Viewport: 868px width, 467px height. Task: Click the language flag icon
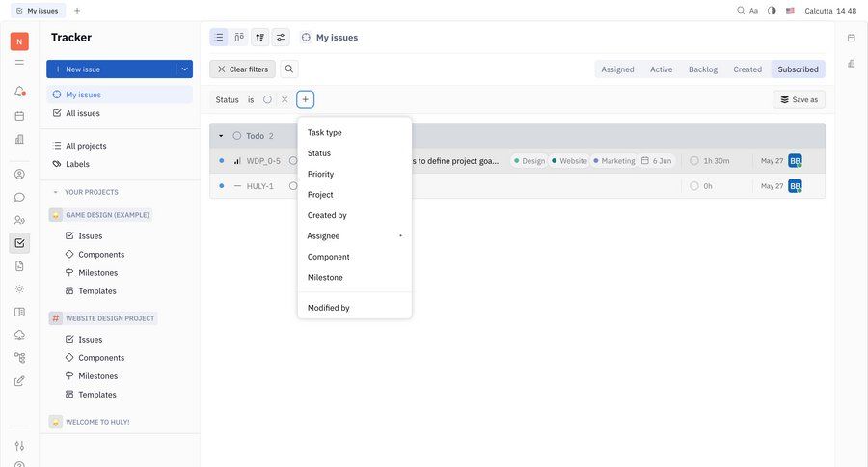pyautogui.click(x=790, y=11)
